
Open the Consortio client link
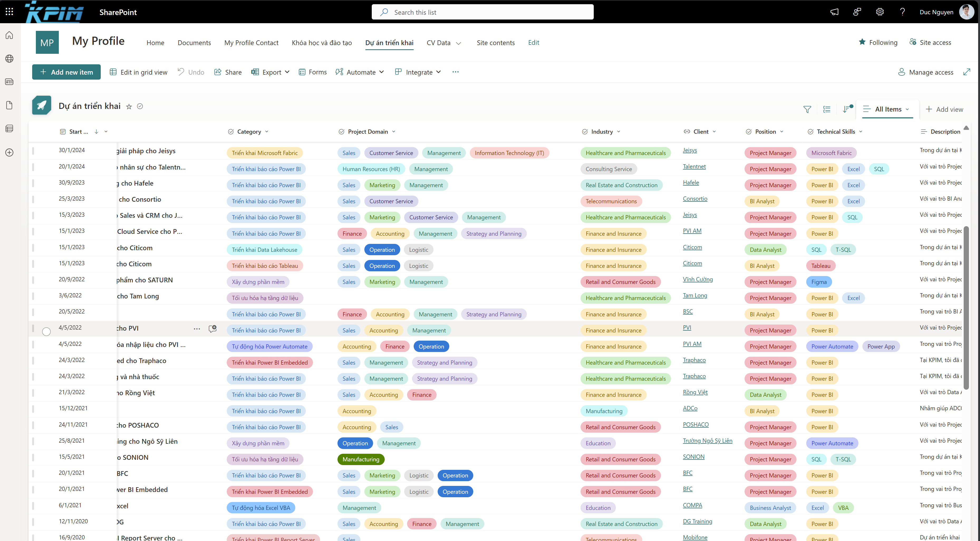click(695, 199)
